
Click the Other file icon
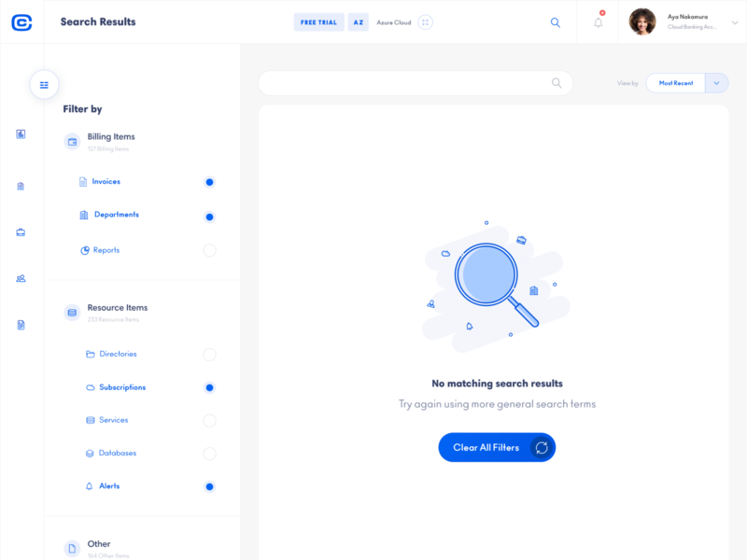pos(72,549)
